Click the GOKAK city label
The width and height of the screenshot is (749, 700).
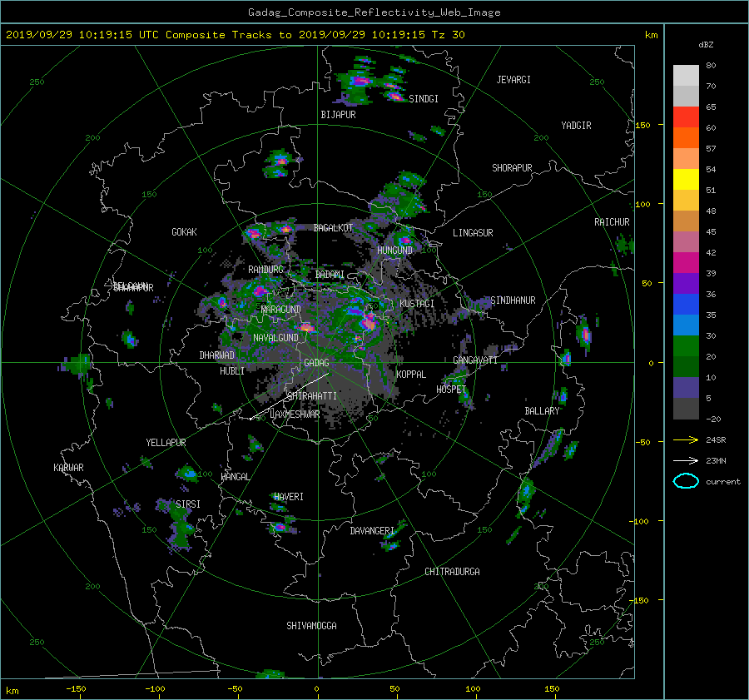pos(185,232)
